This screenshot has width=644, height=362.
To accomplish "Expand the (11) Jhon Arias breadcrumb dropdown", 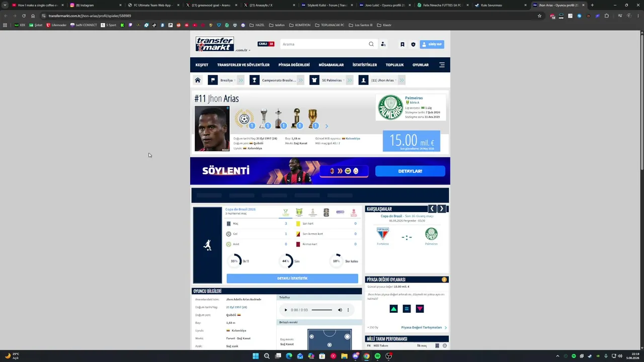I will [401, 80].
